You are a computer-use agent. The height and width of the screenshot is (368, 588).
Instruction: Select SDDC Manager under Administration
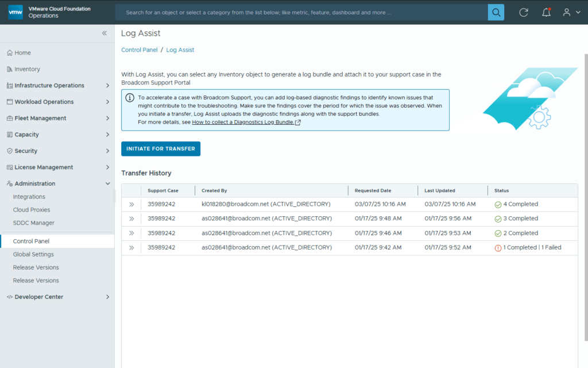point(34,223)
